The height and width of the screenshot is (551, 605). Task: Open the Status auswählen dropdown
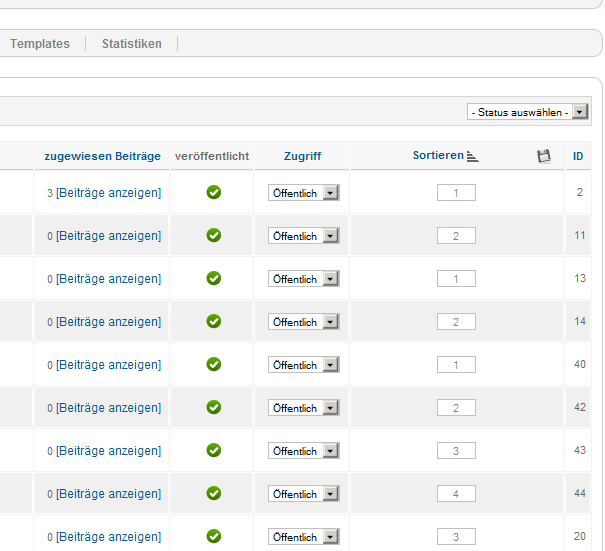point(527,112)
